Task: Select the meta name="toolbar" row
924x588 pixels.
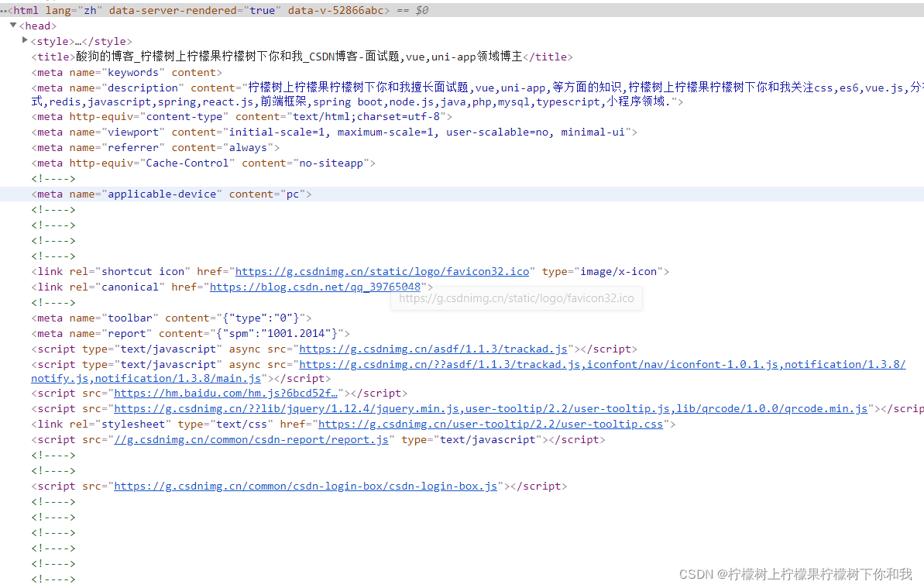Action: coord(171,318)
